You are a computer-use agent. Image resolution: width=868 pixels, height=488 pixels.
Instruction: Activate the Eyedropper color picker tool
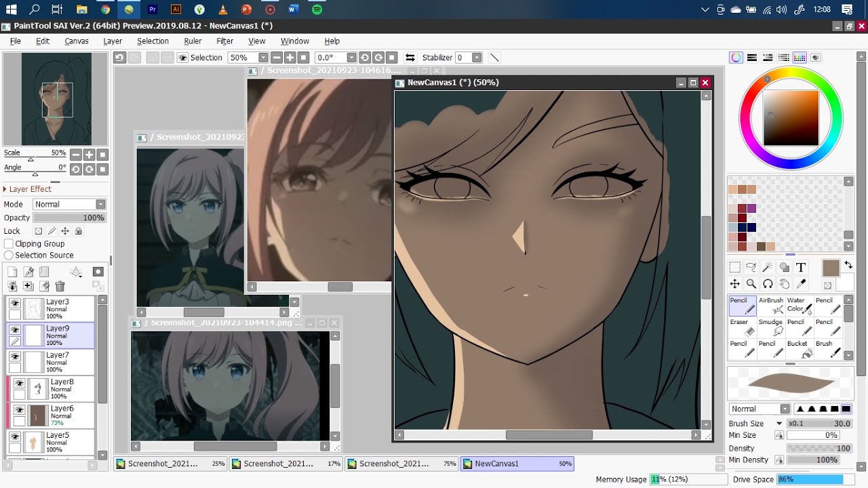801,284
